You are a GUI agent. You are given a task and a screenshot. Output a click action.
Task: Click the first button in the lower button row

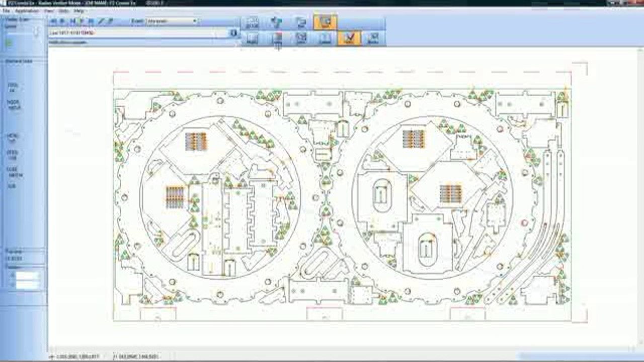click(252, 38)
